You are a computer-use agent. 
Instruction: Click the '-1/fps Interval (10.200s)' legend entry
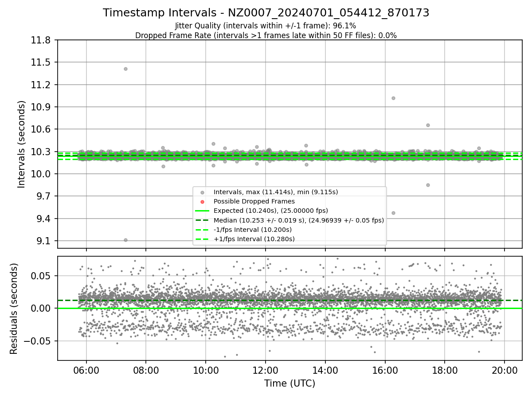tap(253, 230)
